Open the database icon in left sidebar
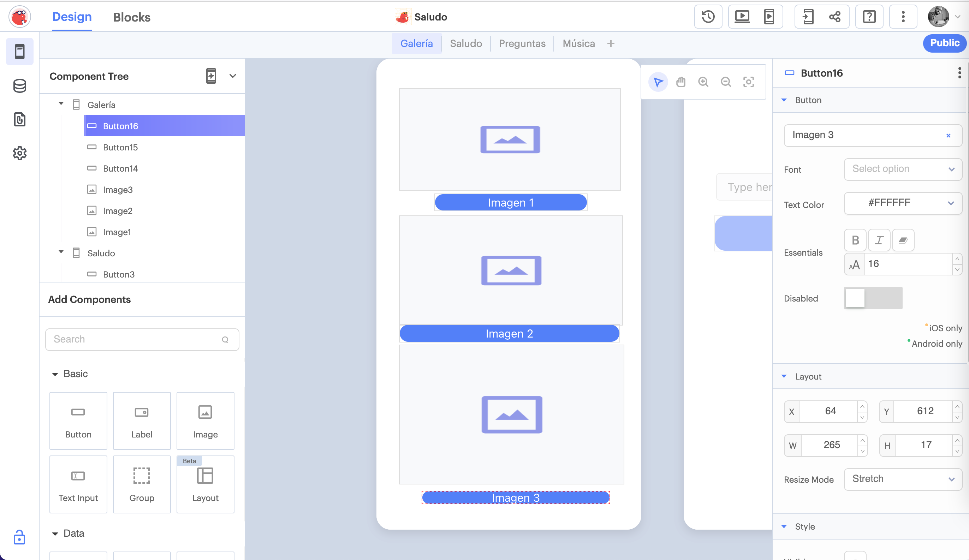Viewport: 969px width, 560px height. click(x=20, y=86)
